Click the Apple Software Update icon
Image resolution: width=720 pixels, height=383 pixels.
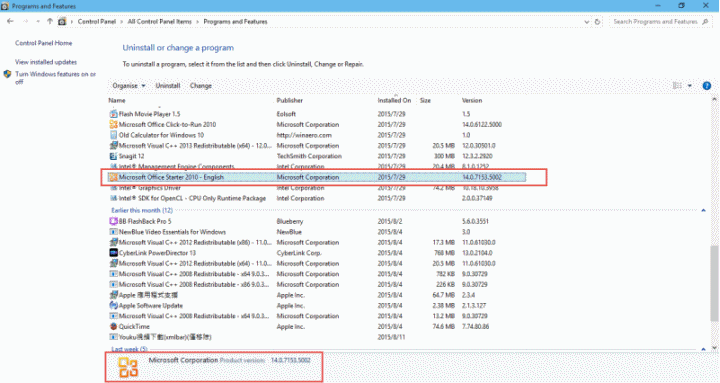(x=113, y=305)
